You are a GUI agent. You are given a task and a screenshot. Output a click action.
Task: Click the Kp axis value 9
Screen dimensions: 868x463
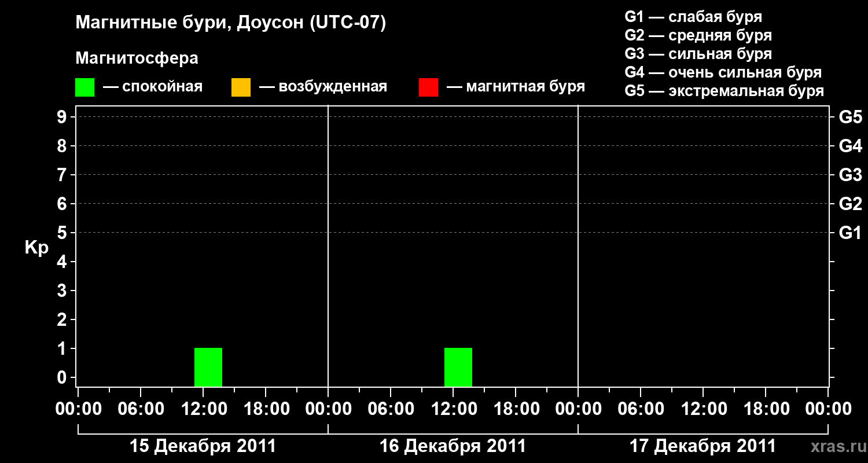(x=63, y=117)
